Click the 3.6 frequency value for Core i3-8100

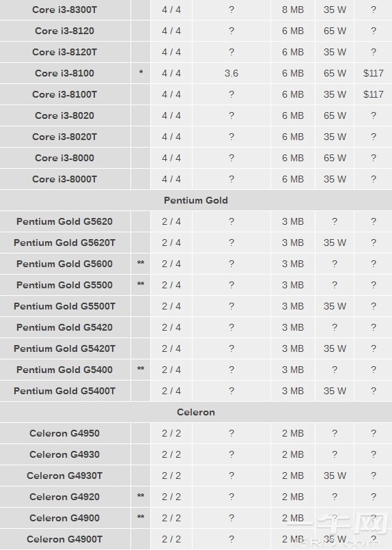tap(232, 73)
